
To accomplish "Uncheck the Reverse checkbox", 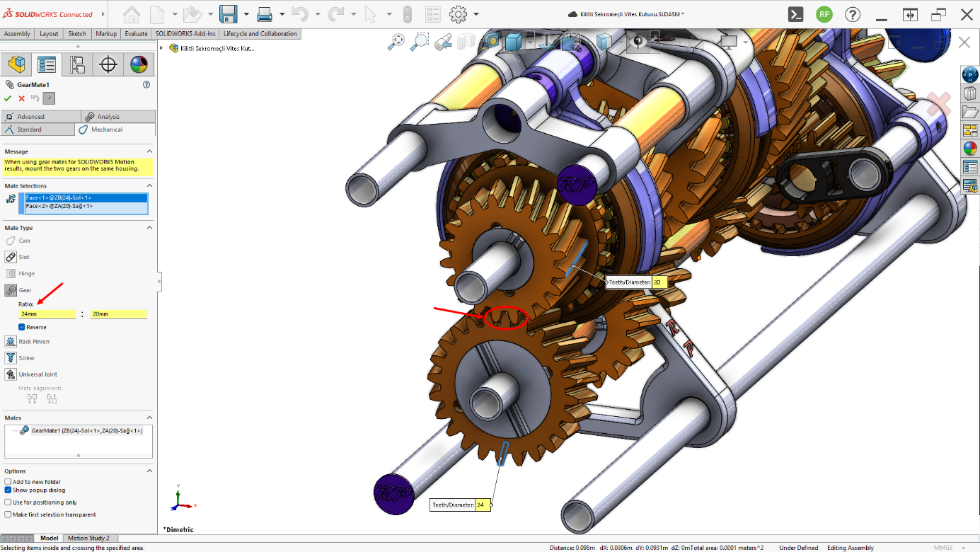I will coord(22,327).
